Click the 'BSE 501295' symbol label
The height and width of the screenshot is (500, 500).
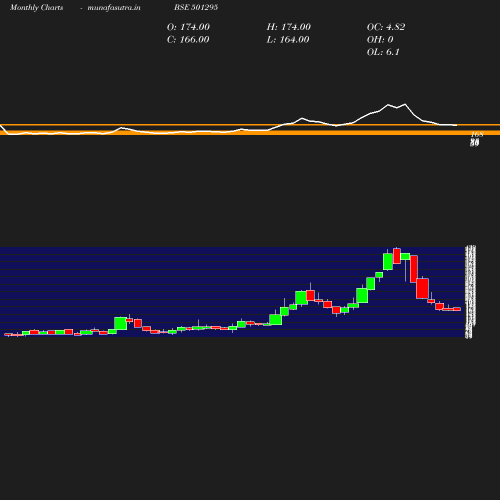coord(196,7)
